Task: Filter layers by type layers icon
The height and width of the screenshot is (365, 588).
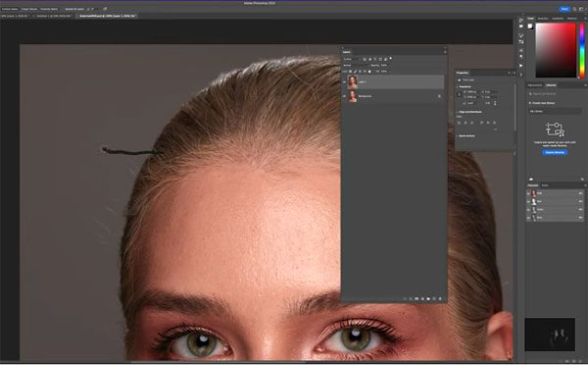Action: point(375,59)
